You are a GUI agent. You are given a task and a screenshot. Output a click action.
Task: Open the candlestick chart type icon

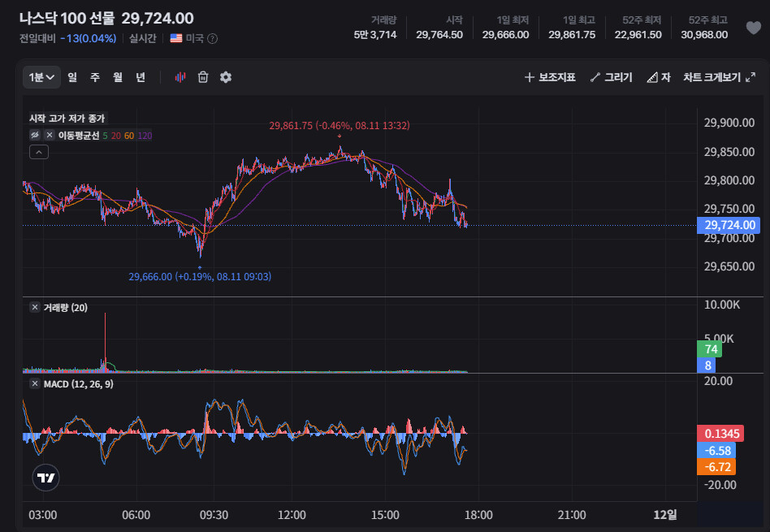[x=180, y=77]
